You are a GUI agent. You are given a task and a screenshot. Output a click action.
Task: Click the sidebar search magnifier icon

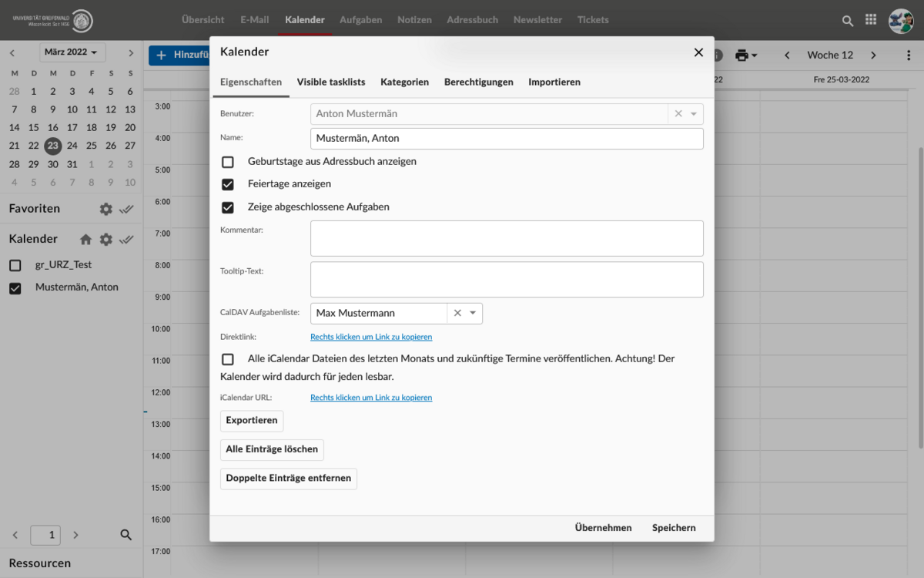[x=126, y=535]
